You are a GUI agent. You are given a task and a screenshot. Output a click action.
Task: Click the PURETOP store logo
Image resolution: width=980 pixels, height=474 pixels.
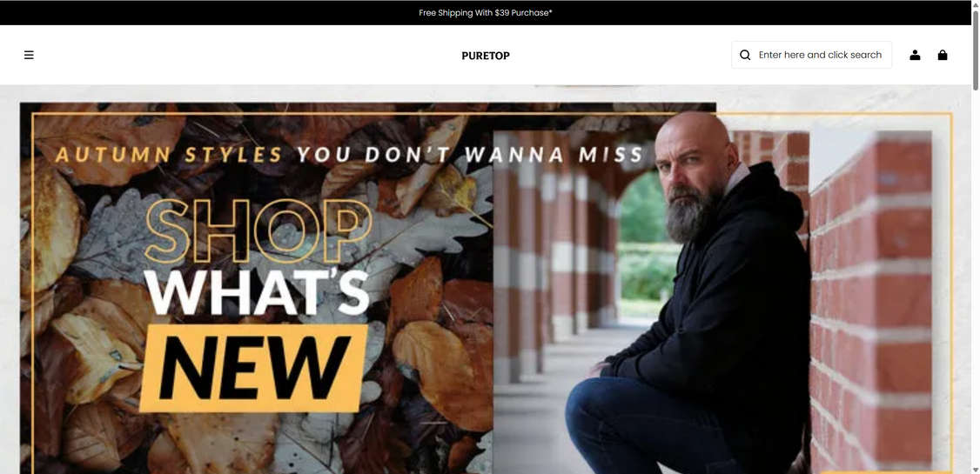[486, 56]
